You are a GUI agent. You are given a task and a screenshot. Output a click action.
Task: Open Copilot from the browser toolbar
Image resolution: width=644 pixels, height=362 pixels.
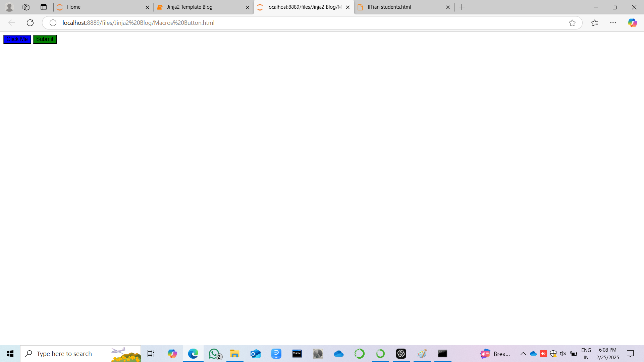(x=633, y=23)
